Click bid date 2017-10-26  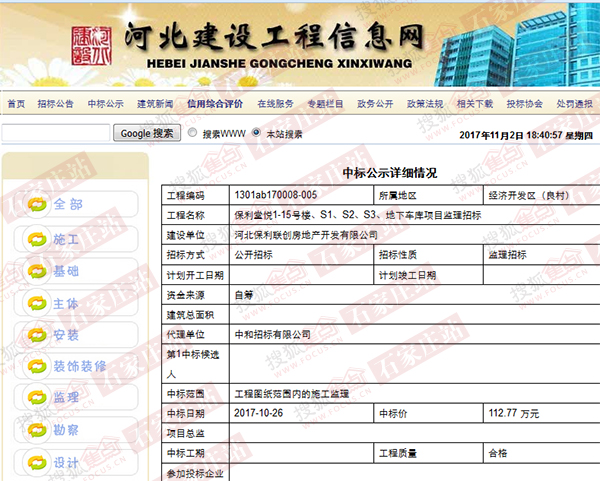click(259, 413)
